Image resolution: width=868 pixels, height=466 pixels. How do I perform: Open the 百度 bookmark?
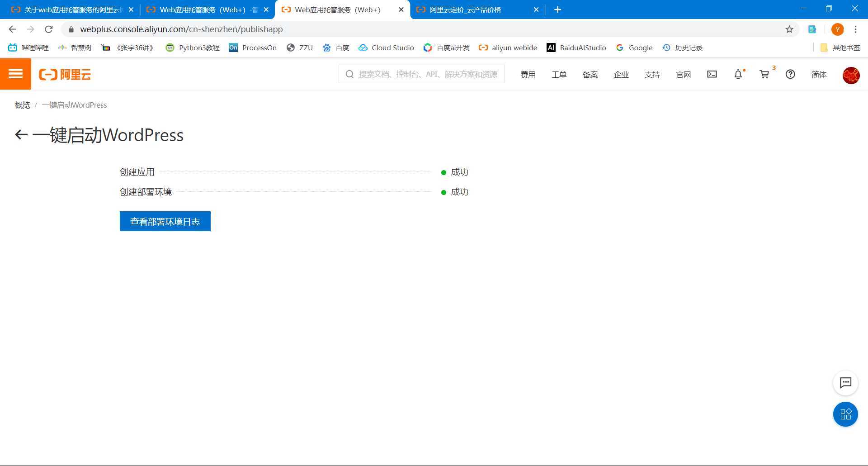[x=336, y=48]
